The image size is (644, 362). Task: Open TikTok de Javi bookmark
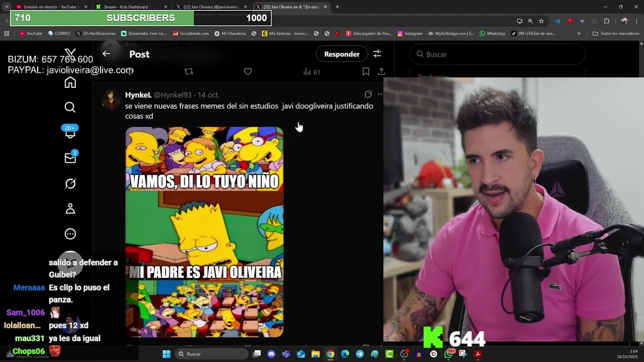pyautogui.click(x=533, y=33)
